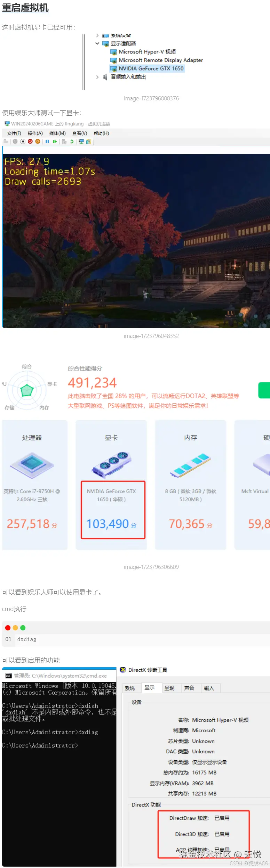Click the 总内存约为 16175 MB value
The height and width of the screenshot is (868, 270).
204,772
